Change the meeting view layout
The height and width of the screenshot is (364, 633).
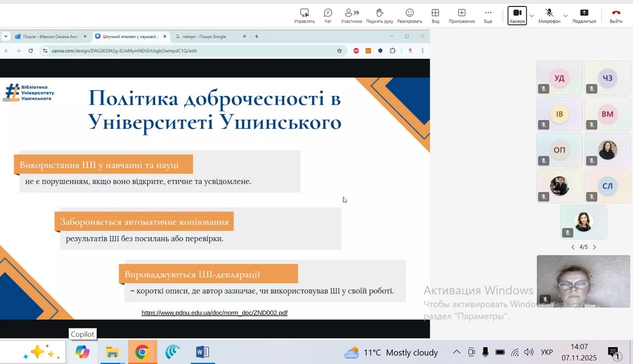(435, 15)
